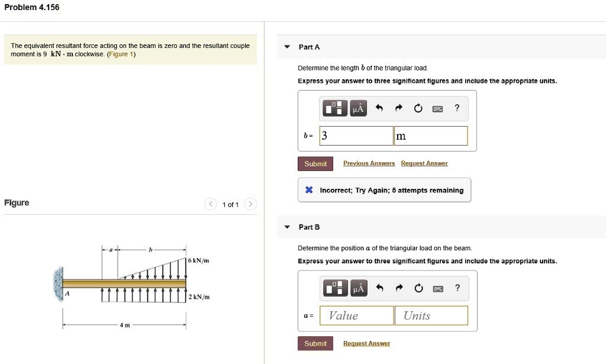Screen dimensions: 606x364
Task: Click the Part B Value input field
Action: 357,315
